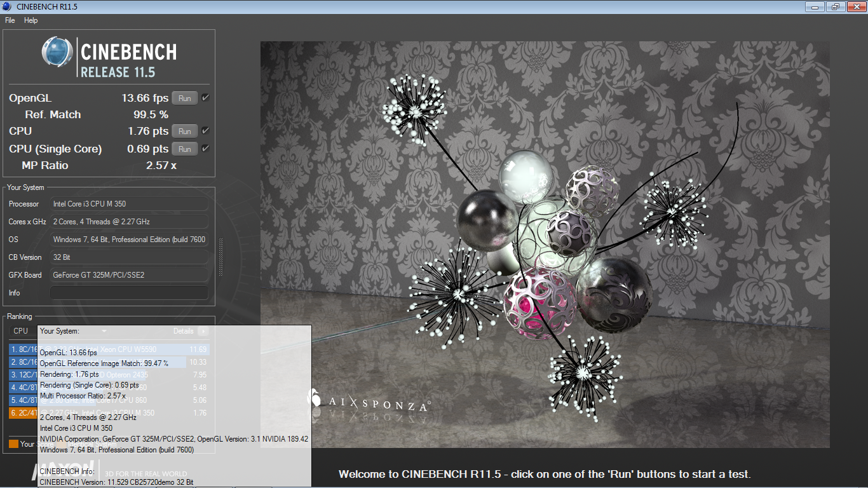Click the Cores x GHz field
This screenshot has height=488, width=868.
(129, 222)
